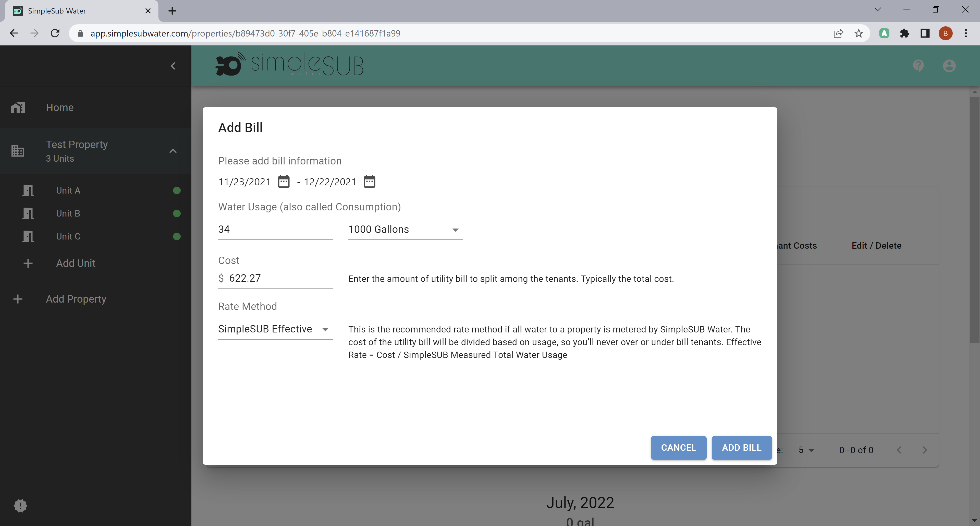Open the start date calendar picker
Image resolution: width=980 pixels, height=526 pixels.
point(283,182)
